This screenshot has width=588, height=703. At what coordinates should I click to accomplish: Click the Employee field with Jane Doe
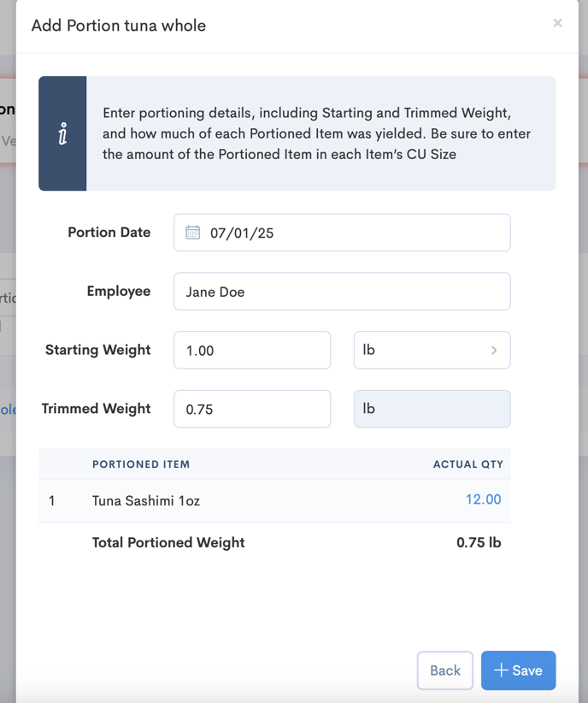[342, 292]
